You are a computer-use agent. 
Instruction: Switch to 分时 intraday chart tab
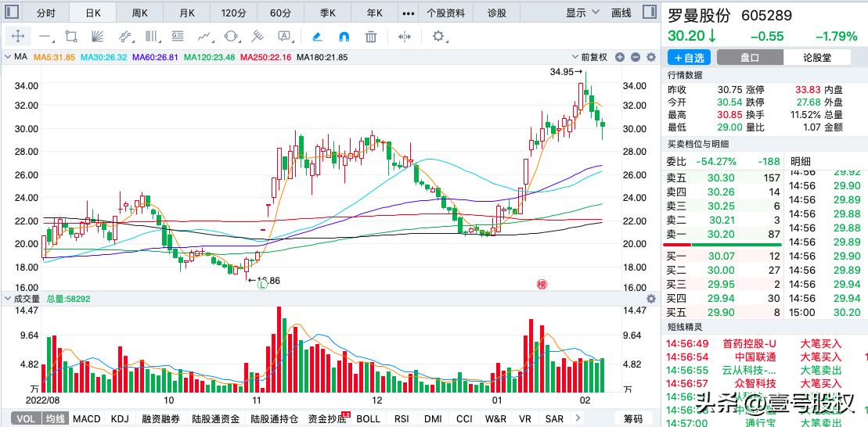(46, 13)
